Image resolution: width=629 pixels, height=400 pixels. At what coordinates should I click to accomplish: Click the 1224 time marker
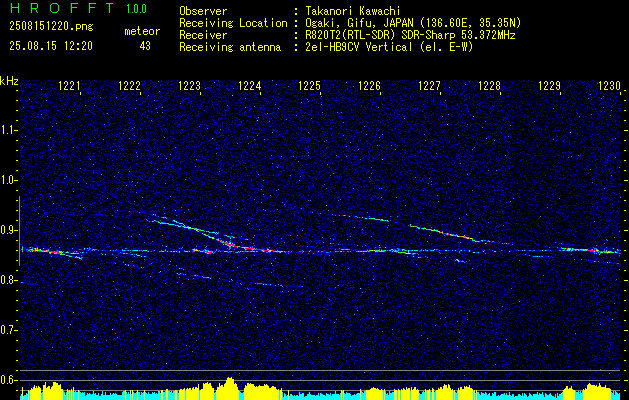click(249, 85)
